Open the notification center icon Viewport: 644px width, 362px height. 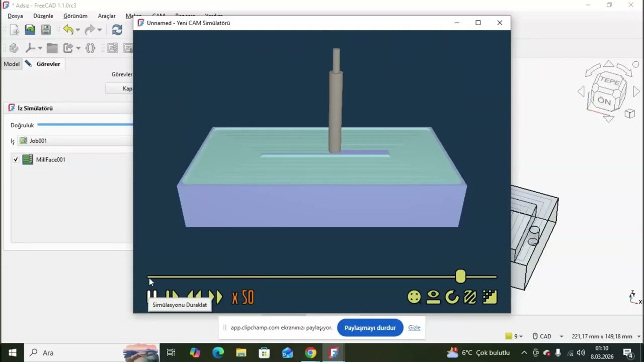tap(628, 352)
